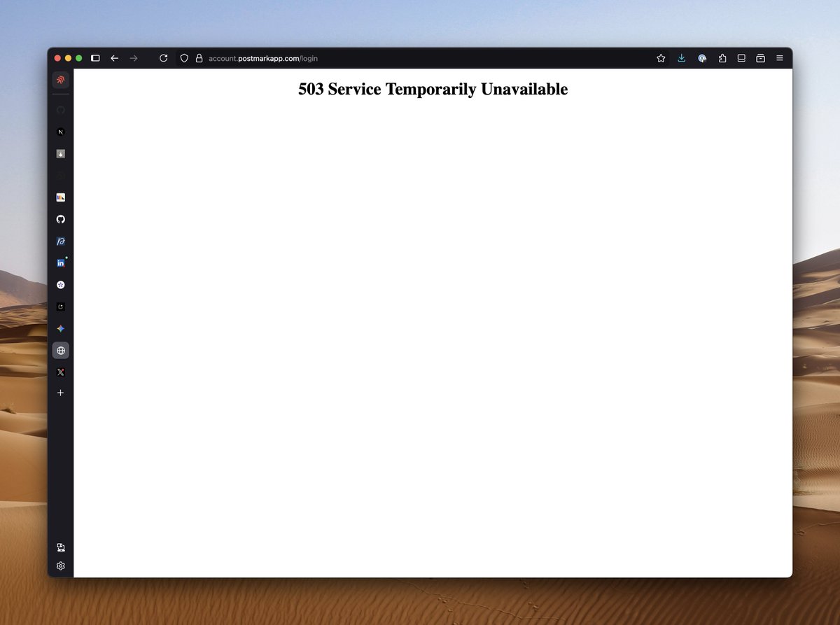Open the synced tabs device icon
The image size is (840, 625).
point(741,59)
